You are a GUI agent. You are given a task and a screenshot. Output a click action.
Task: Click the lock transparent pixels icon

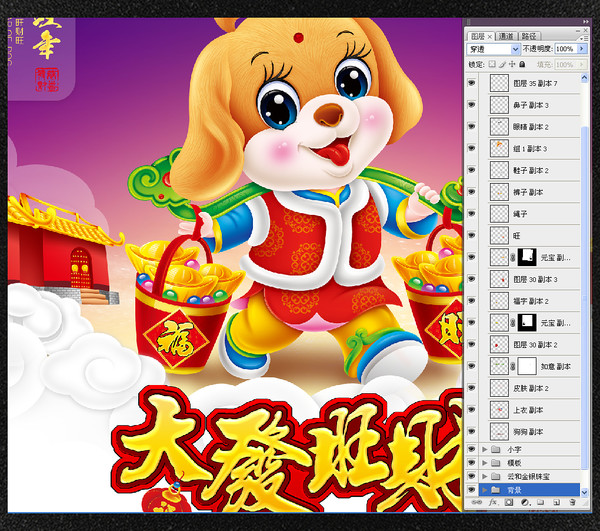point(492,64)
